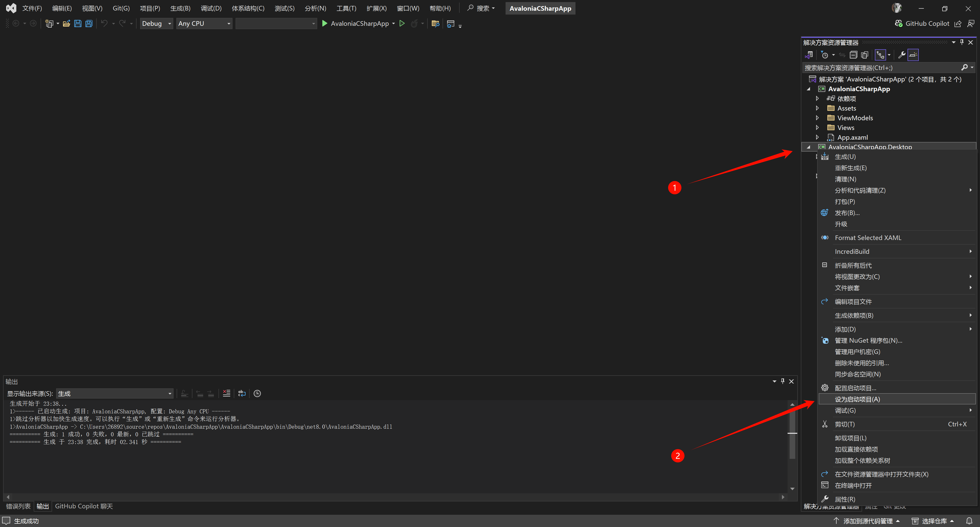Expand the Views folder node

(x=817, y=127)
